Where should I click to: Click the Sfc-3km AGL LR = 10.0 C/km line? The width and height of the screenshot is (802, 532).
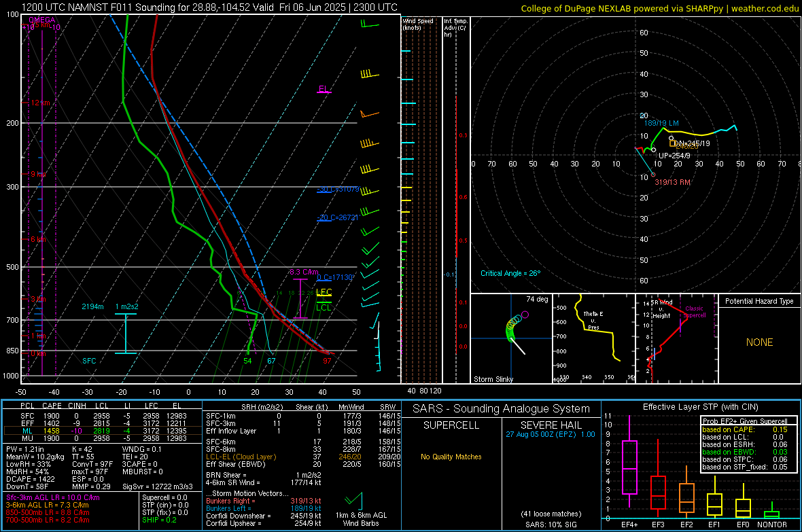tap(53, 497)
